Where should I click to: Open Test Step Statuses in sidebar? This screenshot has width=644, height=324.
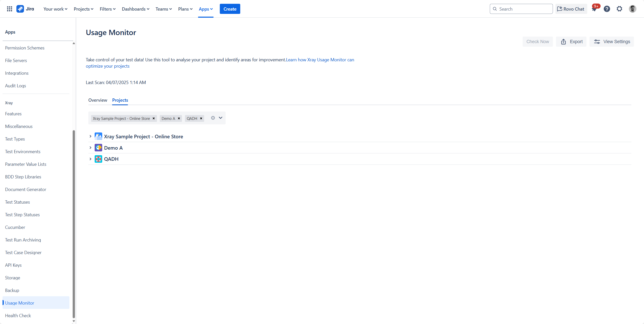point(22,215)
